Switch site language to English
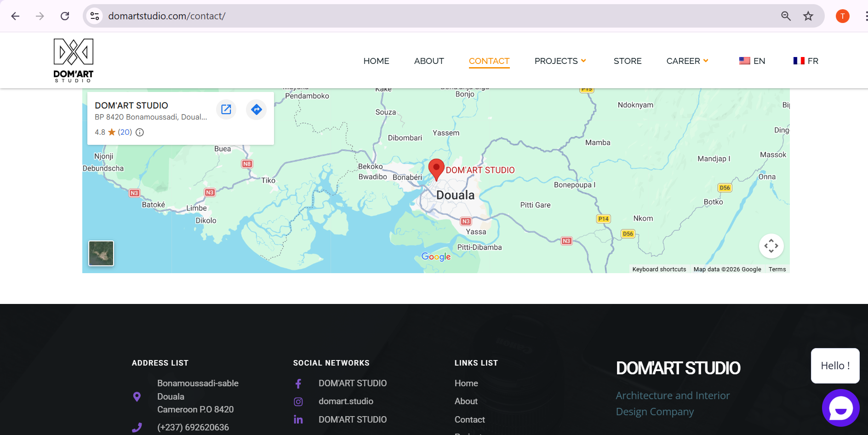The image size is (868, 435). (x=752, y=61)
